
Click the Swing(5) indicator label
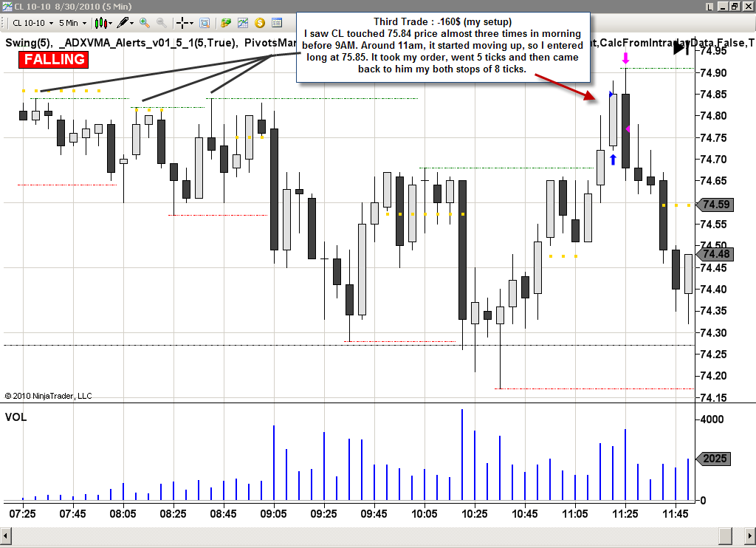pyautogui.click(x=27, y=42)
